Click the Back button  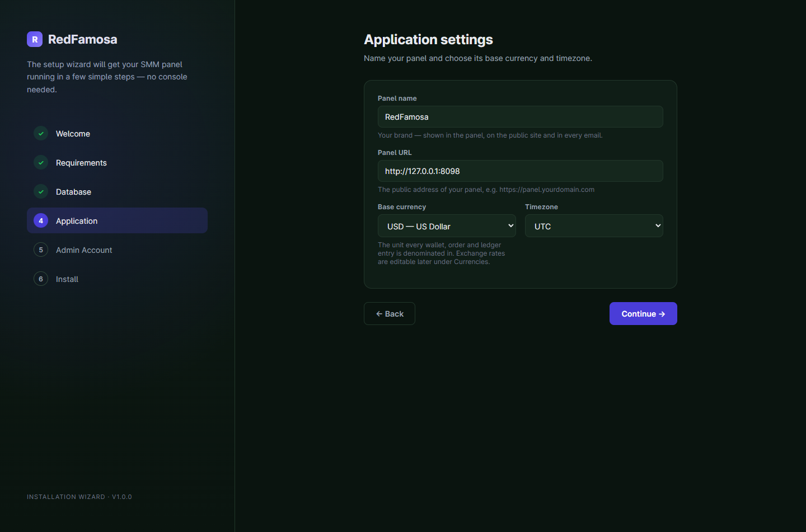(390, 314)
